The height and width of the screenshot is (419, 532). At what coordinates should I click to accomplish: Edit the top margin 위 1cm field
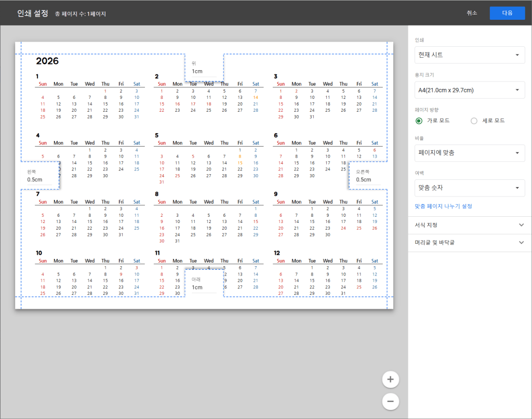(203, 71)
